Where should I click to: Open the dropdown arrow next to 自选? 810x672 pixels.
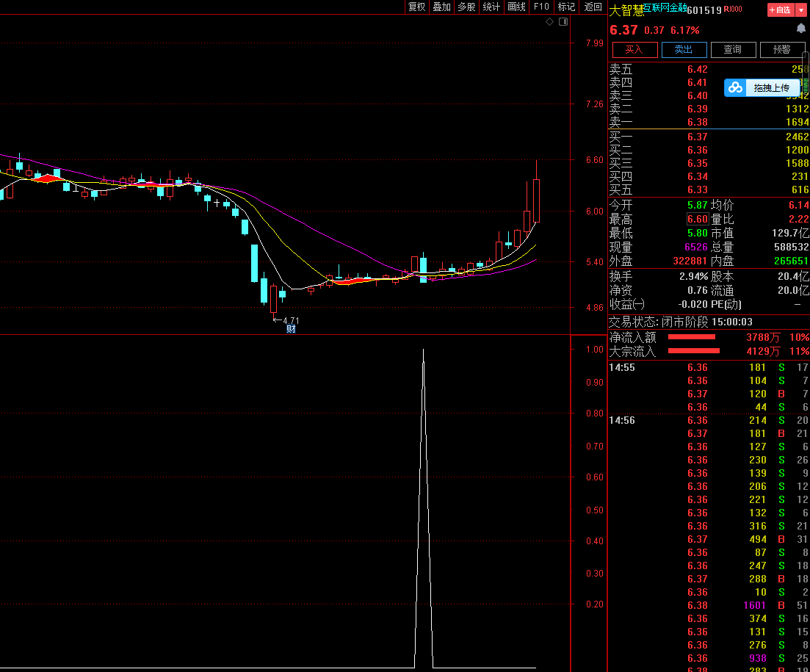[x=801, y=10]
